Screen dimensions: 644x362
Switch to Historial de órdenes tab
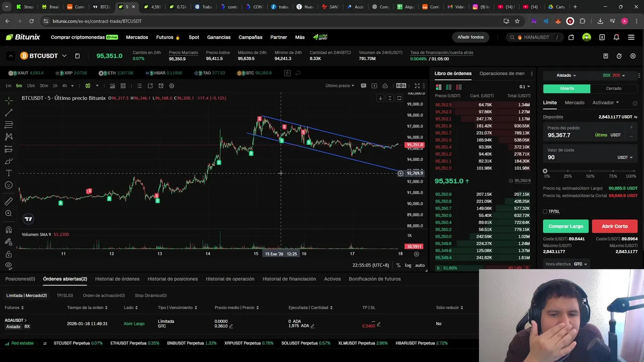coord(117,279)
